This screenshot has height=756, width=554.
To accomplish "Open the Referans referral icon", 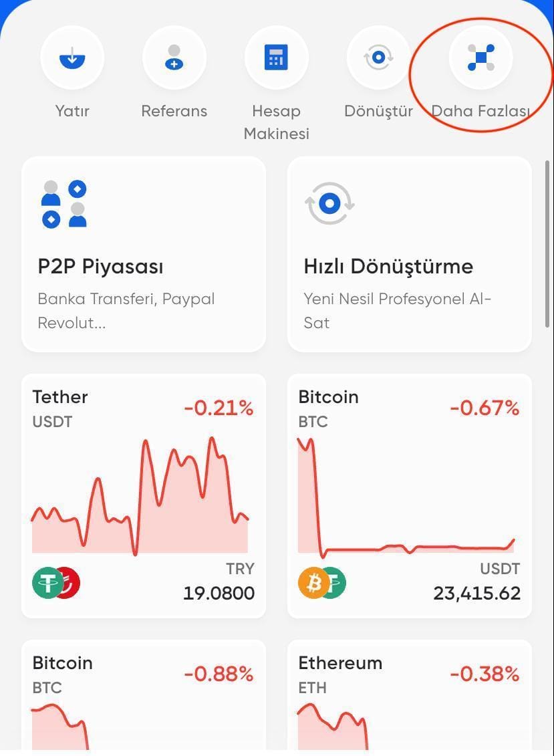I will click(174, 58).
